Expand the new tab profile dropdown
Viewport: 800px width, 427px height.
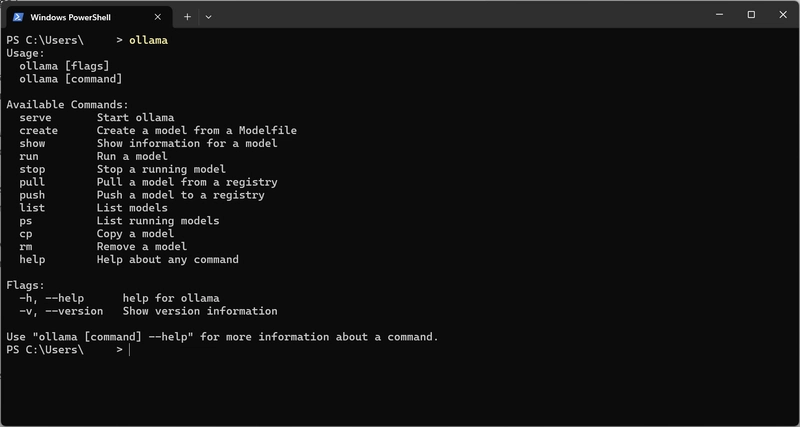[208, 16]
